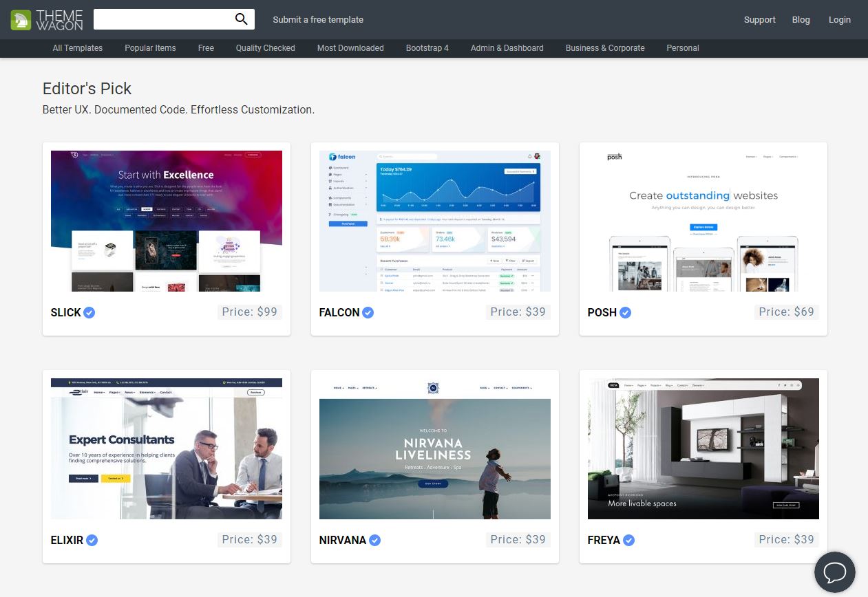This screenshot has width=868, height=597.
Task: Click the SLICK template title
Action: tap(66, 312)
